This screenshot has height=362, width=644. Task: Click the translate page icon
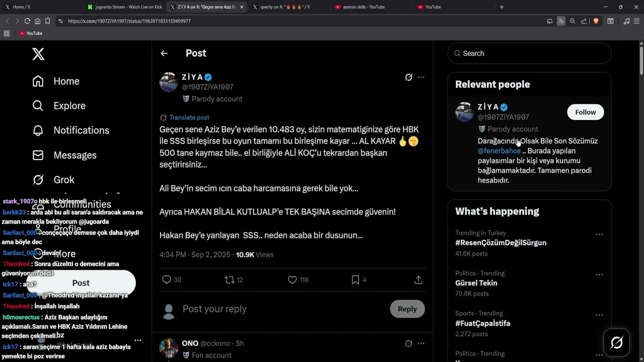pos(561,21)
